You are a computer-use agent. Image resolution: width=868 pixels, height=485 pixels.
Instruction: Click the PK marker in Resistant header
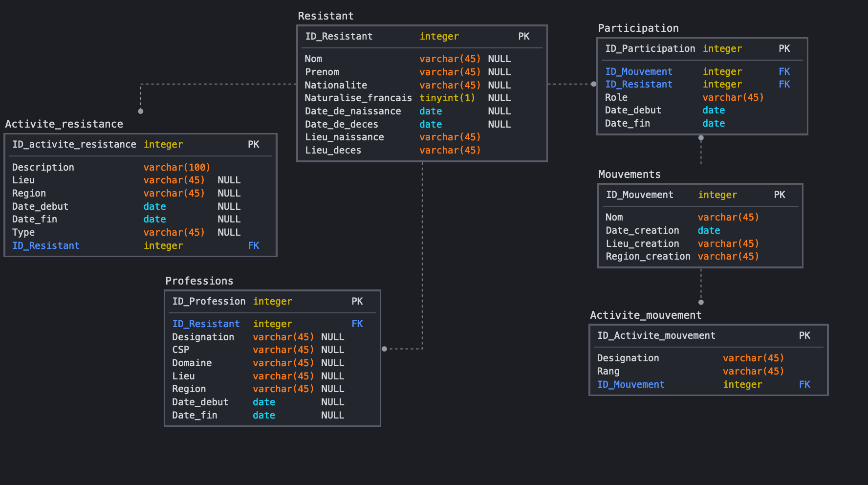(x=523, y=36)
